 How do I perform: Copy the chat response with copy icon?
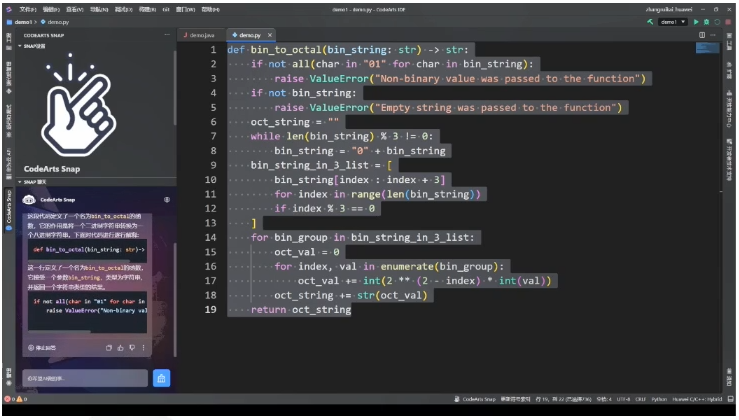pyautogui.click(x=109, y=348)
